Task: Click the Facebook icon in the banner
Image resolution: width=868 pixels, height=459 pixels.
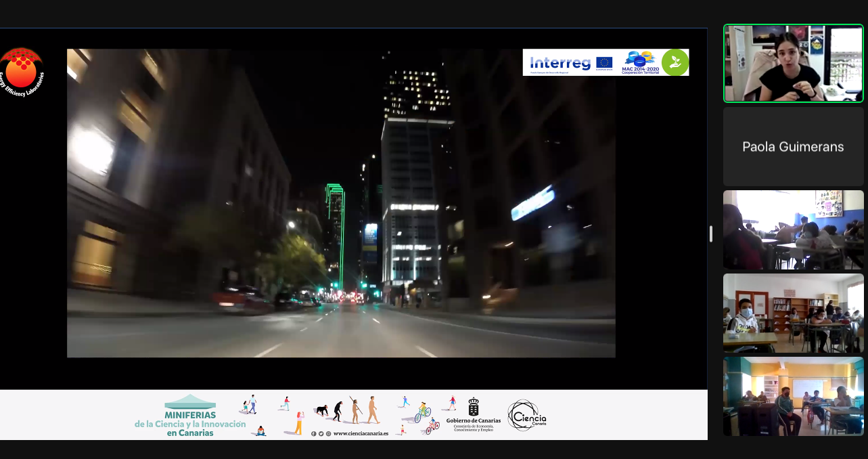Action: 314,433
